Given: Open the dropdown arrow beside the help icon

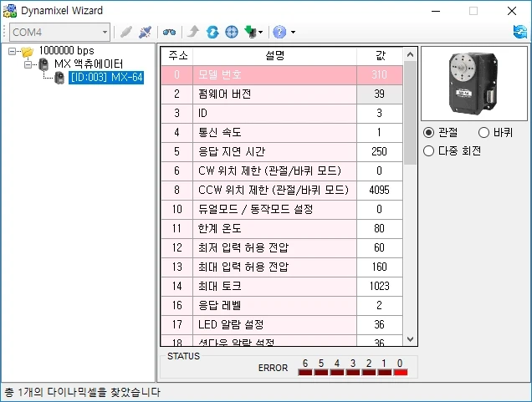Looking at the screenshot, I should point(293,32).
